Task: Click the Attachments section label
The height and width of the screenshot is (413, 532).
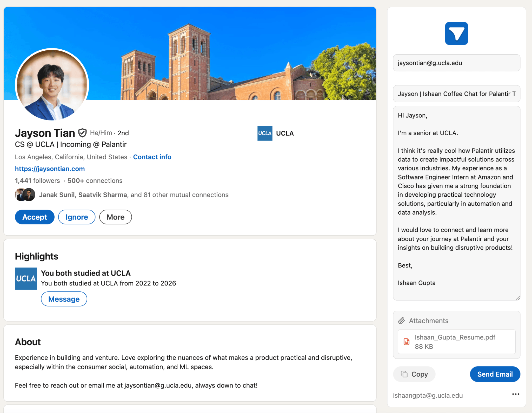Action: point(429,321)
